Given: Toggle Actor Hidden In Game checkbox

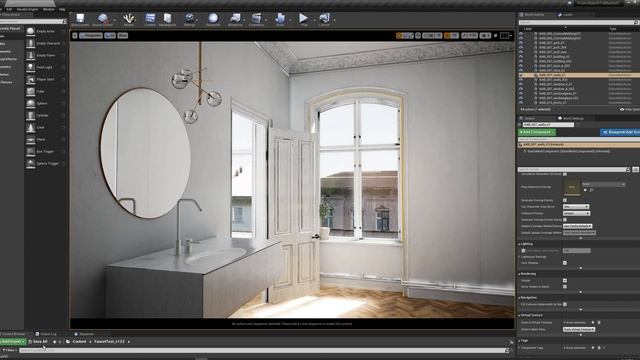Looking at the screenshot, I should coord(565,287).
